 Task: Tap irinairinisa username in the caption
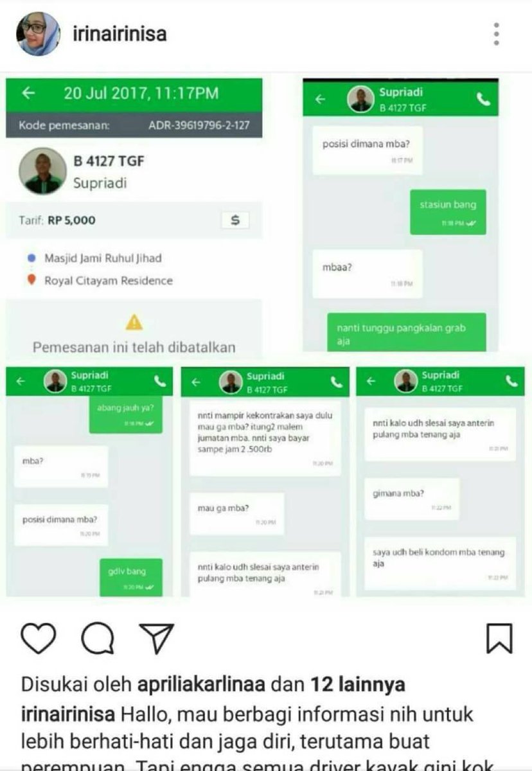click(x=68, y=714)
